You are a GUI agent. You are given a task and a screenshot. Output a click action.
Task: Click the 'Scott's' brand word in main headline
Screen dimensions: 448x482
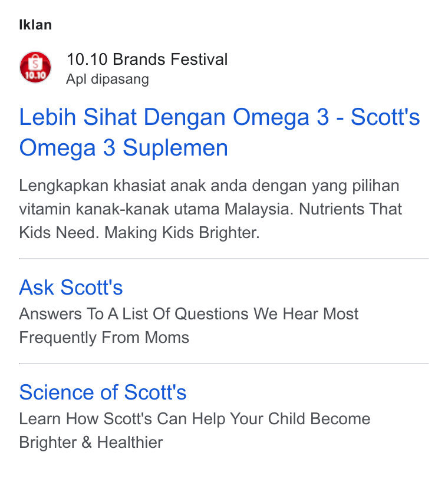pyautogui.click(x=385, y=117)
